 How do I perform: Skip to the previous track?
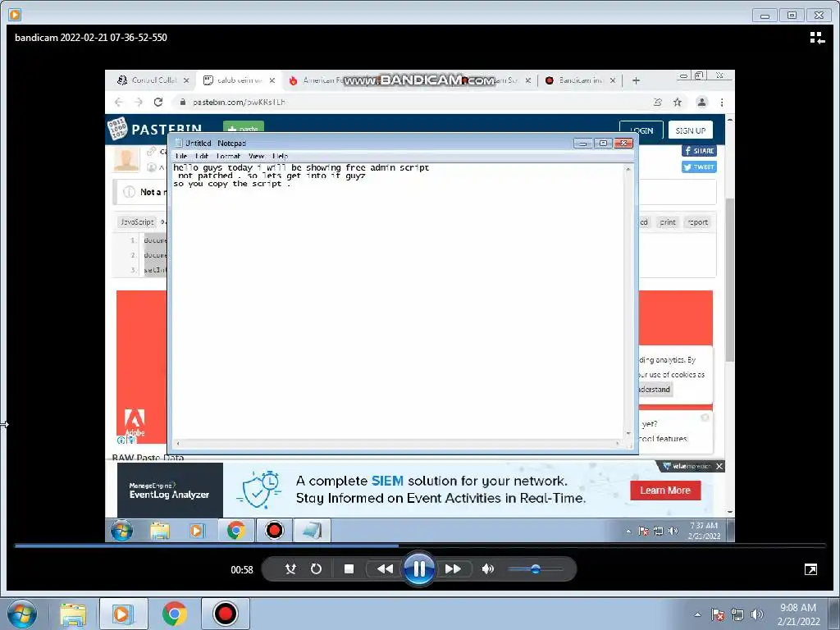[384, 569]
